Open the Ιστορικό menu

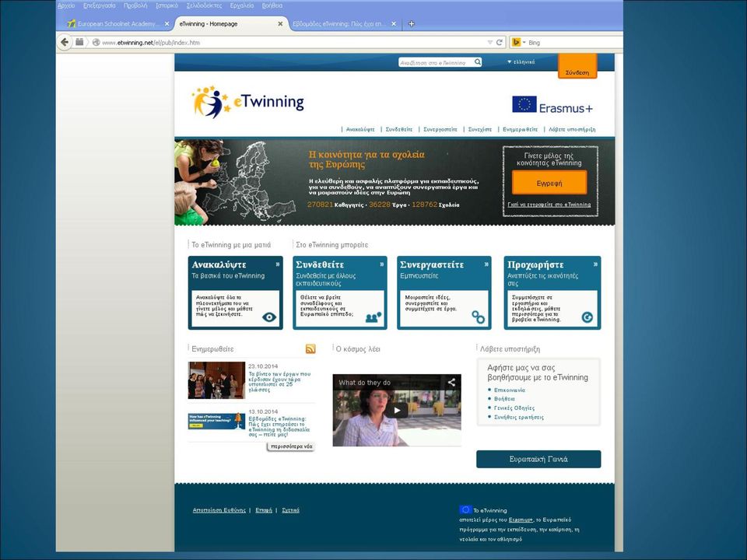pyautogui.click(x=167, y=5)
